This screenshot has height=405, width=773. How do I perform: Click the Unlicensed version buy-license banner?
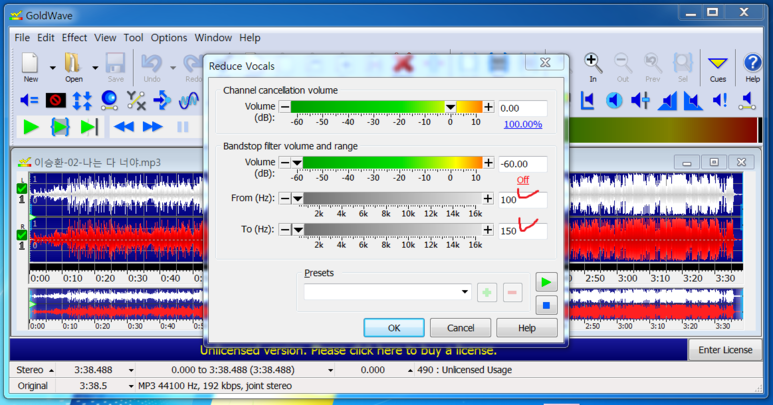pyautogui.click(x=348, y=350)
